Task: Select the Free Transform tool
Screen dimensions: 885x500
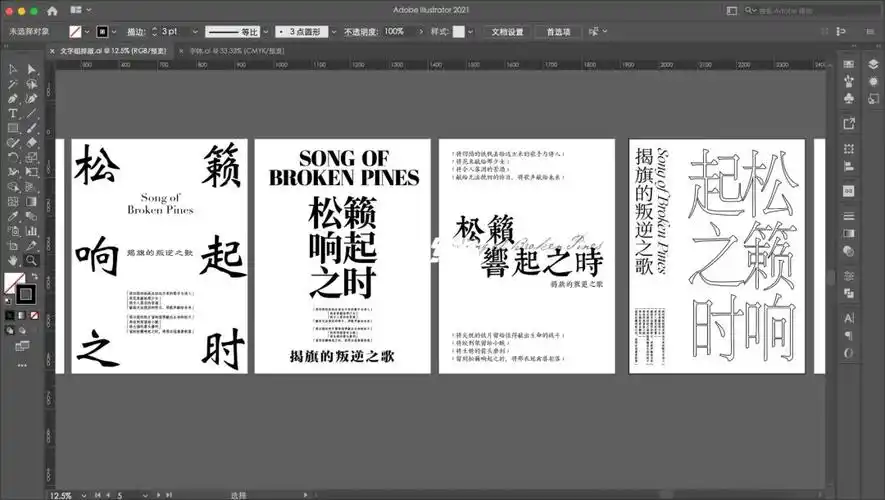Action: (32, 172)
